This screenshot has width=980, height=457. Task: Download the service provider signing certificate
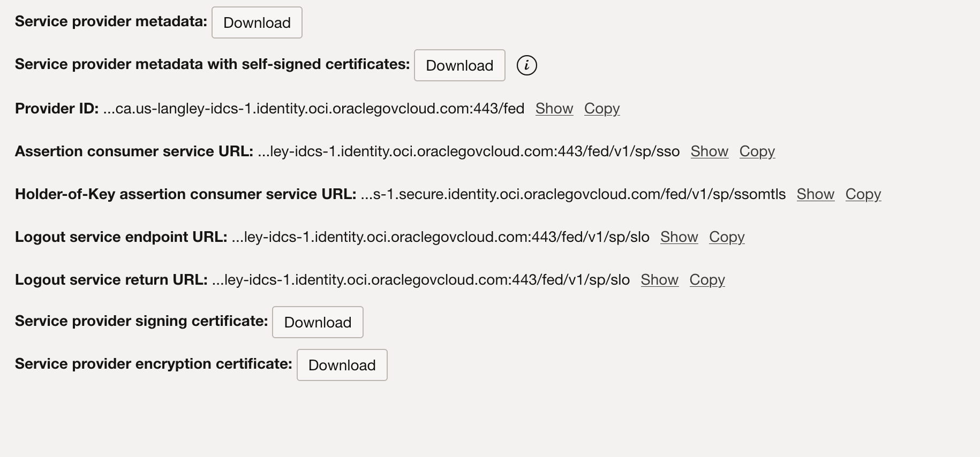coord(318,322)
